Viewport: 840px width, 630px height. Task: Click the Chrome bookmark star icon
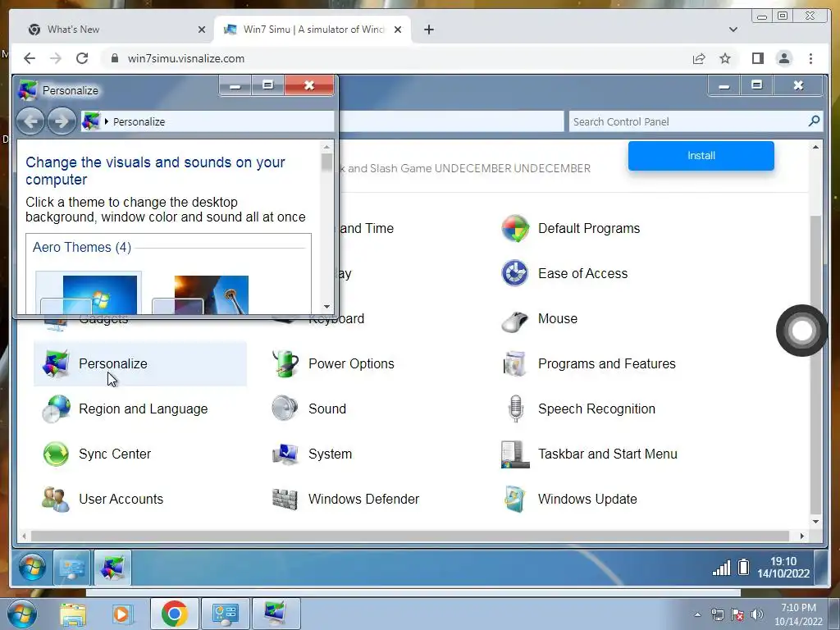[x=725, y=58]
